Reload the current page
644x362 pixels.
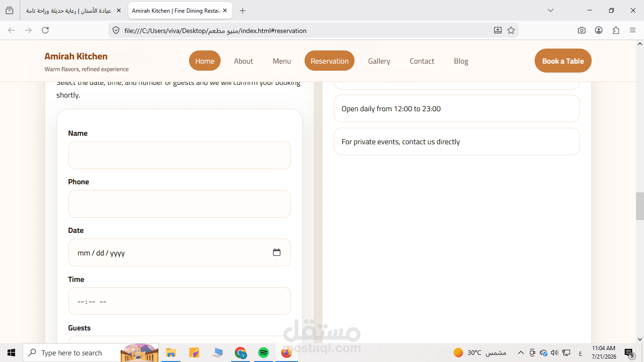[45, 30]
